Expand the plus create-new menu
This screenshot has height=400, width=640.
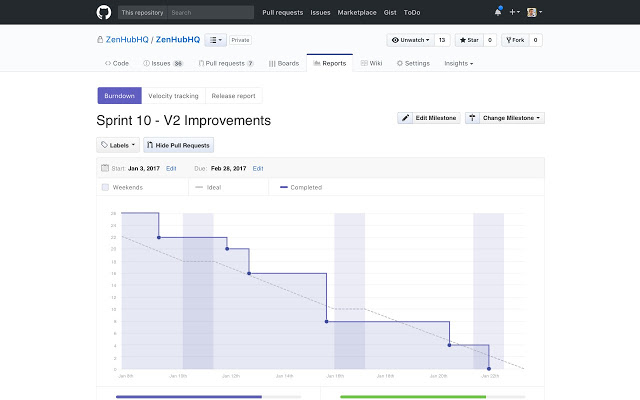(514, 12)
